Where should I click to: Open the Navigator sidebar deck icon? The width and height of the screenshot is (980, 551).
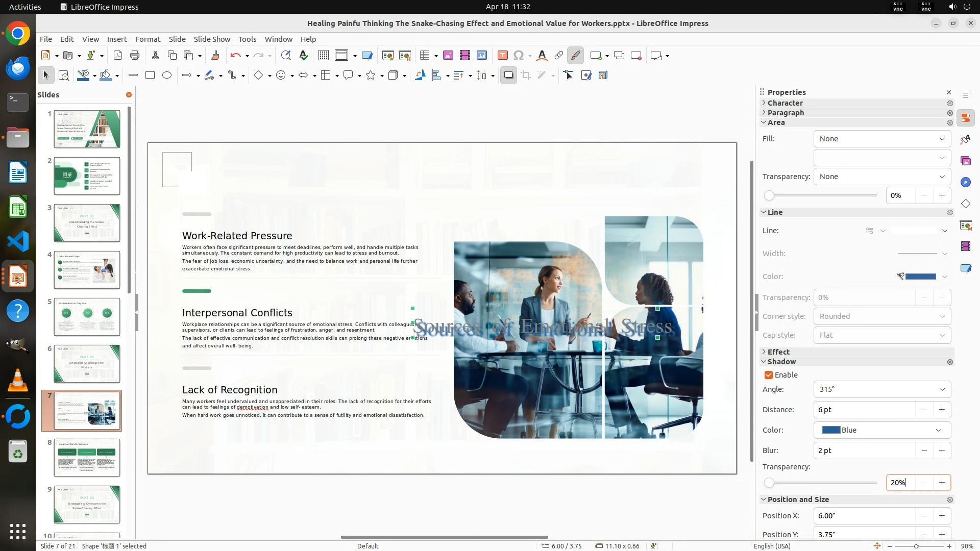coord(965,183)
